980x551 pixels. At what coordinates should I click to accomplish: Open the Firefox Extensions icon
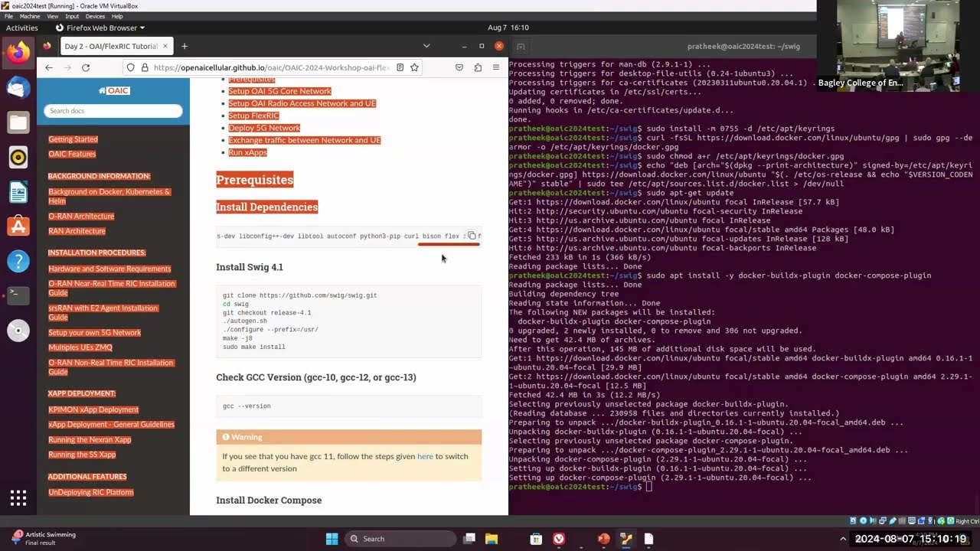478,67
